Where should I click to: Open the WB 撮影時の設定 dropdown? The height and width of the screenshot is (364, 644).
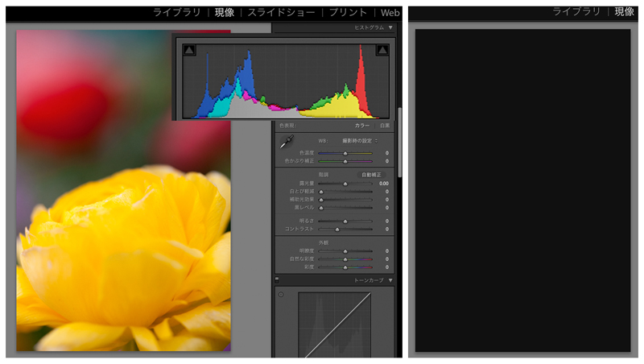point(360,141)
